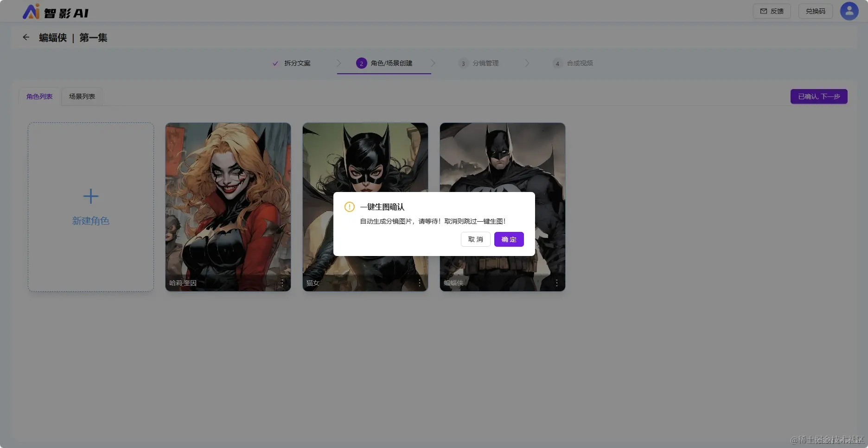Switch to the 场景列表 tab
The height and width of the screenshot is (448, 868).
(x=82, y=96)
